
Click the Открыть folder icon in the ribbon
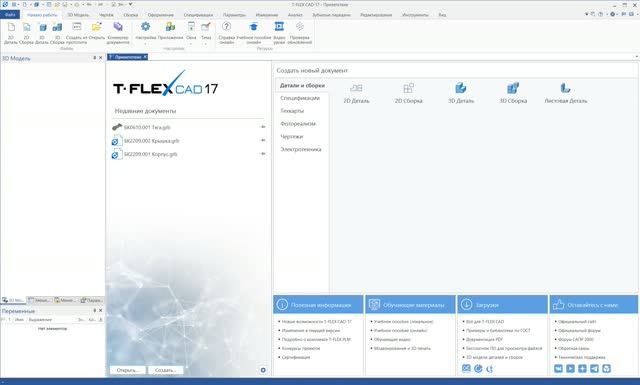coord(97,27)
